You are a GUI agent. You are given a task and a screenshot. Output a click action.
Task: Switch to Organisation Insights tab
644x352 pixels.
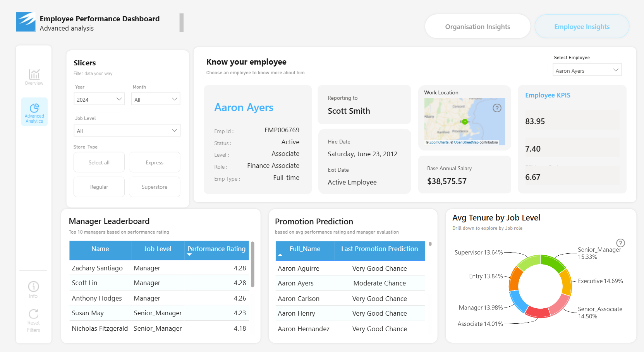click(477, 27)
